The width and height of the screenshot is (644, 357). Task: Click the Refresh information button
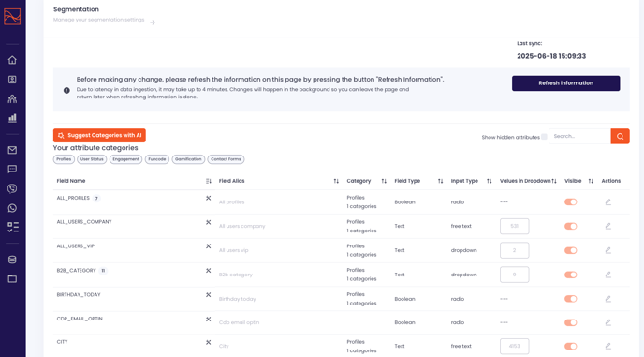(x=566, y=83)
